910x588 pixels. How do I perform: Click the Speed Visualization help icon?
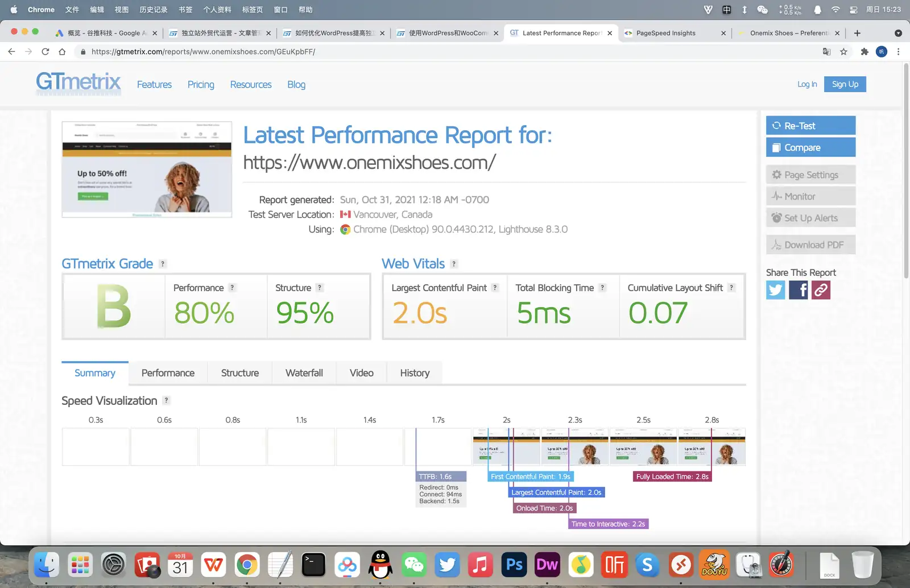(166, 400)
